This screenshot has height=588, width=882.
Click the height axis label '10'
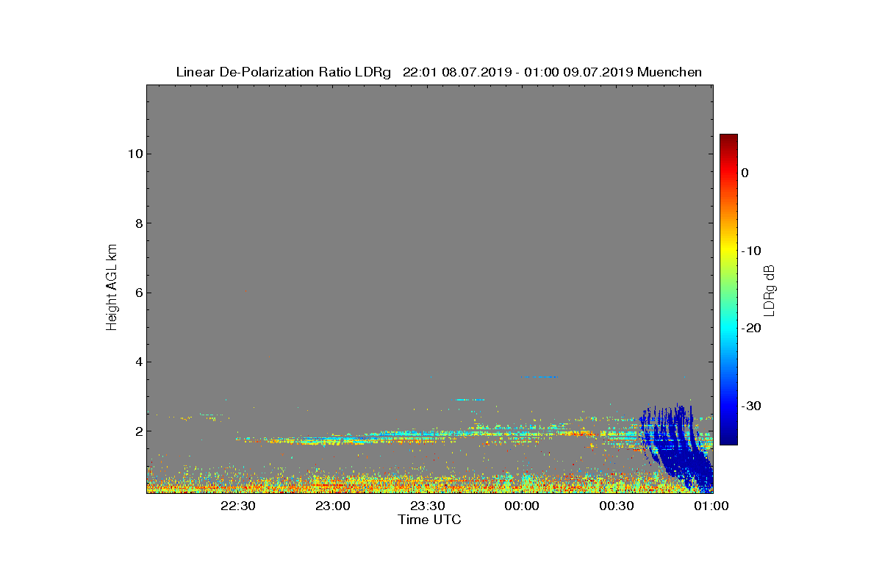(x=134, y=154)
